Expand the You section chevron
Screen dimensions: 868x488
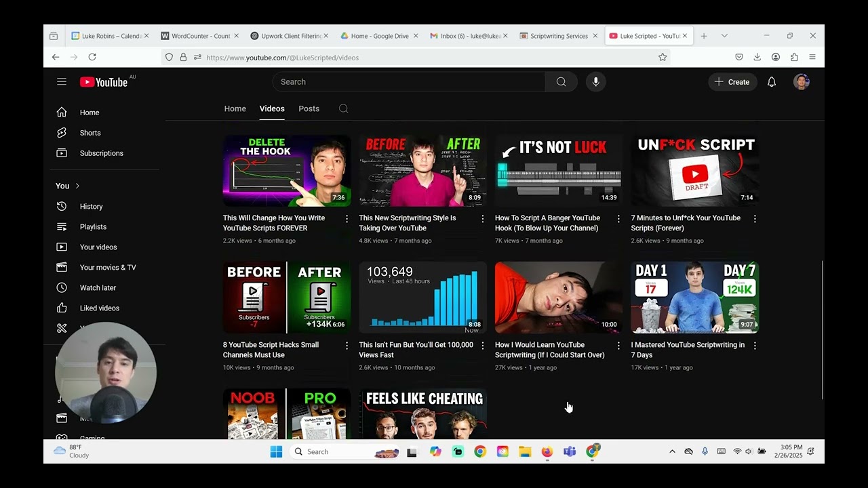77,186
